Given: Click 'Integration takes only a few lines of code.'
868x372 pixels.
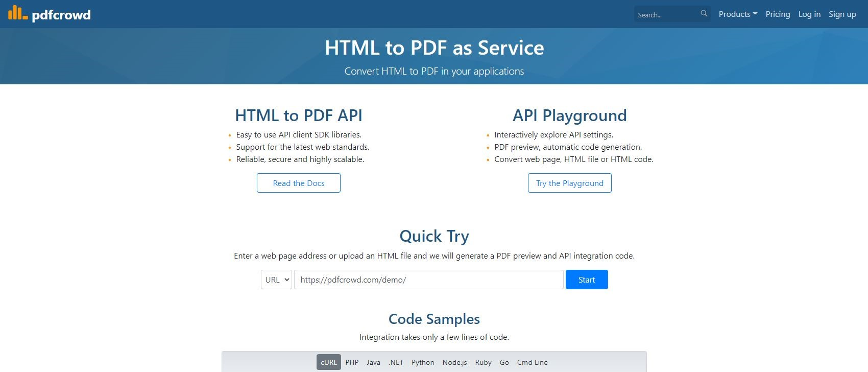Looking at the screenshot, I should point(434,337).
